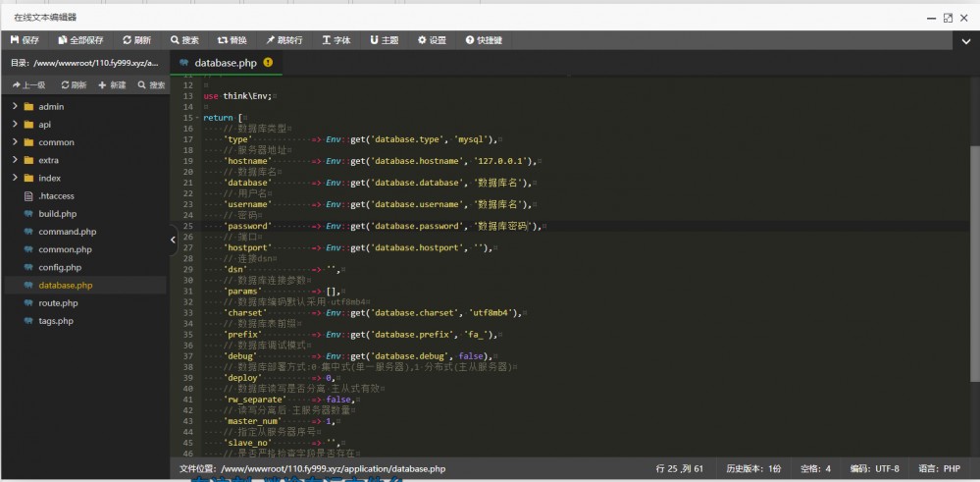Click the unsaved warning icon on database.php tab

[268, 63]
